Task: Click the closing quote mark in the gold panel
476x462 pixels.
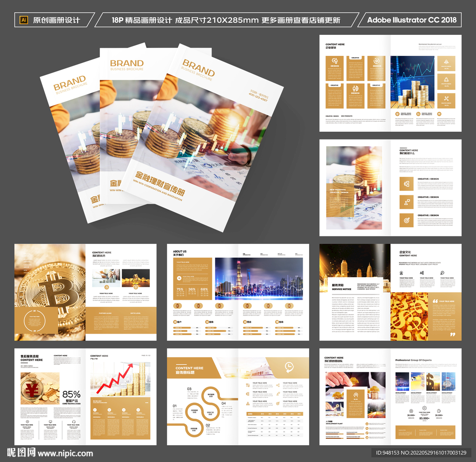Action: tap(452, 335)
